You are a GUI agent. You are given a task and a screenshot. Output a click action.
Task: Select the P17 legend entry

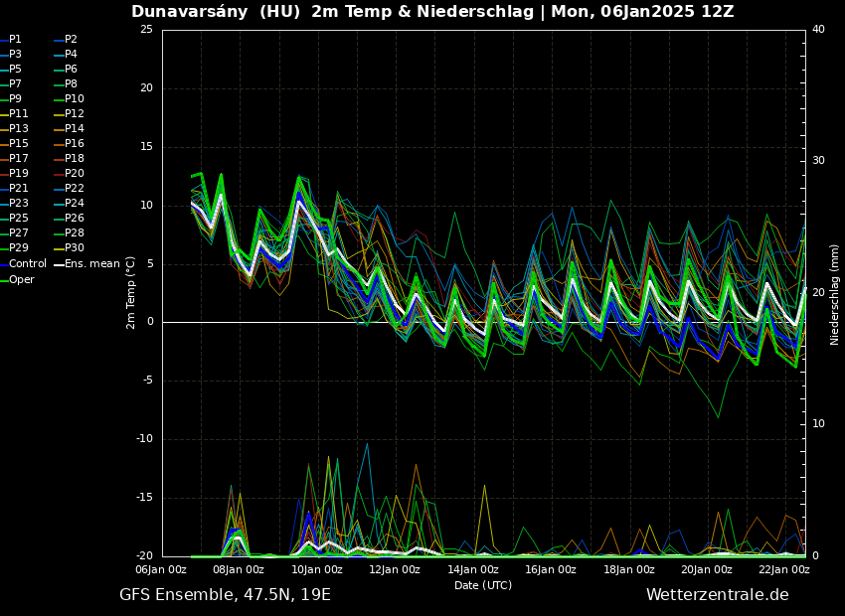pyautogui.click(x=19, y=159)
